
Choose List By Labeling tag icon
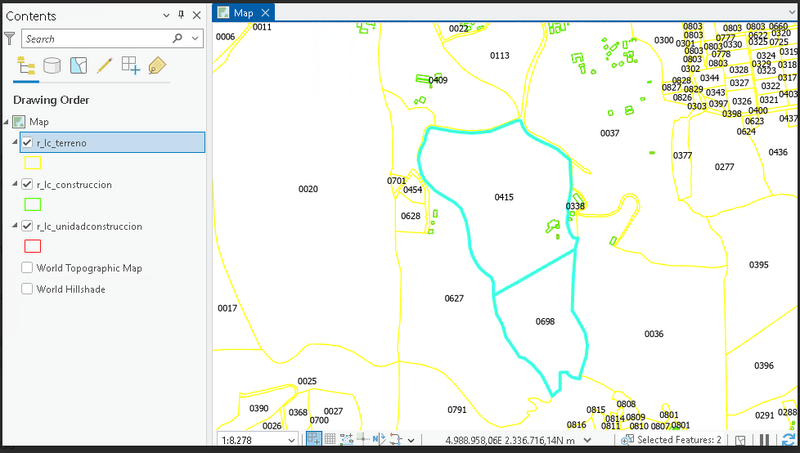157,66
